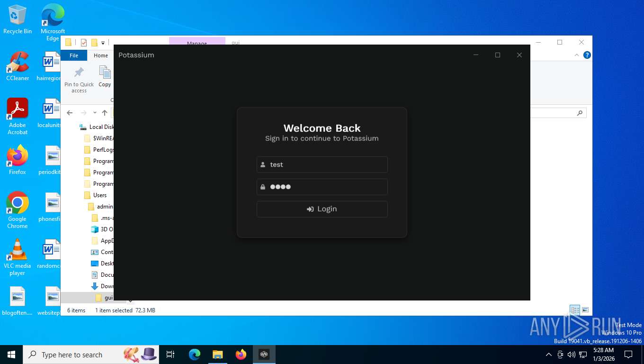Open recent locations dropdown in Explorer
Screen dimensions: 644x364
point(95,113)
